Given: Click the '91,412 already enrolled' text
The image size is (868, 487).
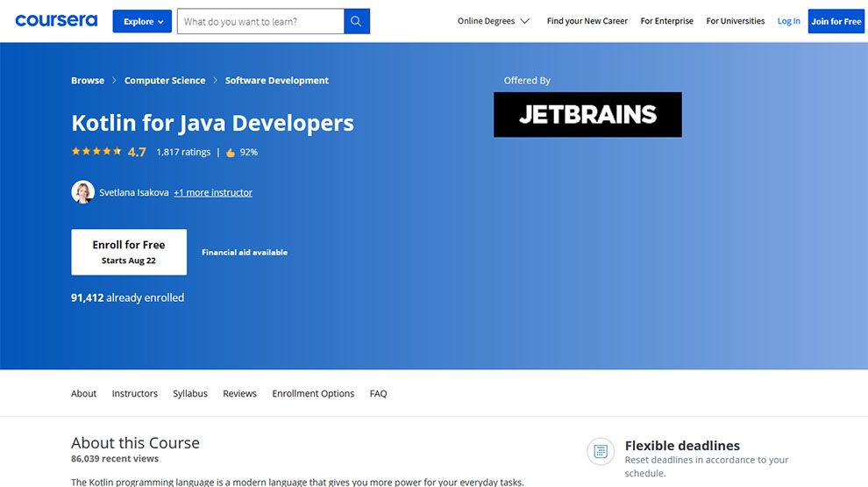Looking at the screenshot, I should (127, 297).
